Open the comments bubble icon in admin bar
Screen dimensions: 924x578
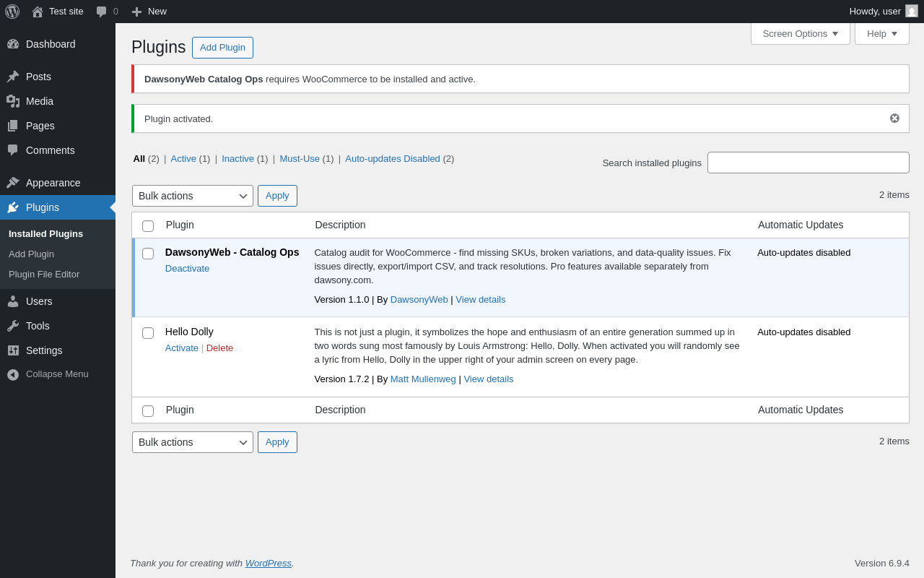click(x=102, y=12)
